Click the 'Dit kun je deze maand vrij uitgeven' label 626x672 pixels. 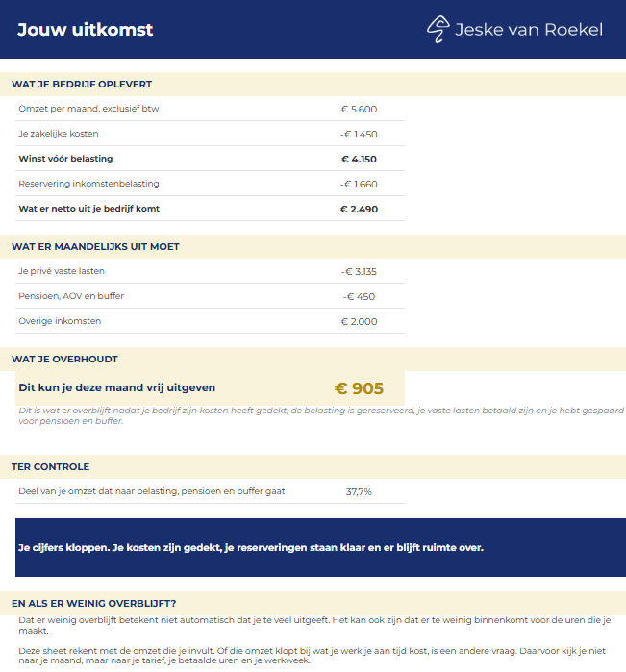pyautogui.click(x=116, y=387)
